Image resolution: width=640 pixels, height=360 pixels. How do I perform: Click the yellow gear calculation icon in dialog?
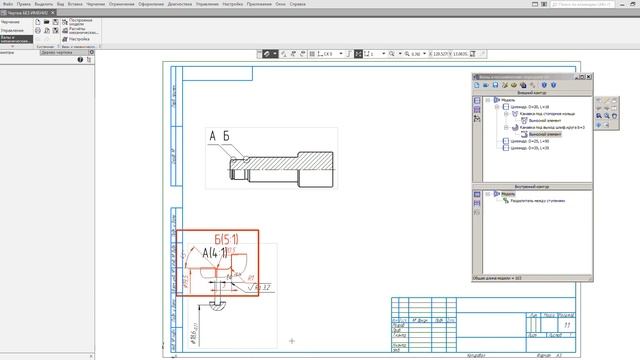514,85
